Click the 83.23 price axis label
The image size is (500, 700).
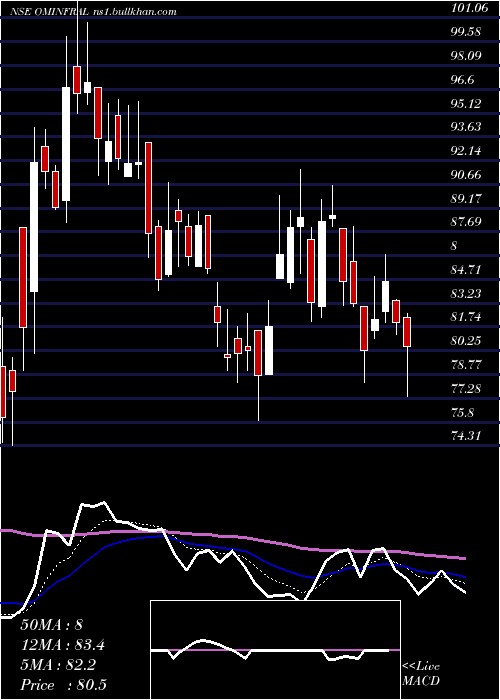pos(466,293)
